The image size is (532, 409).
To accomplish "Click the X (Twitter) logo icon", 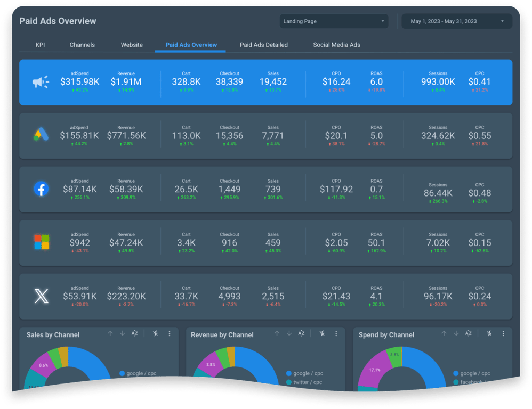I will point(42,296).
